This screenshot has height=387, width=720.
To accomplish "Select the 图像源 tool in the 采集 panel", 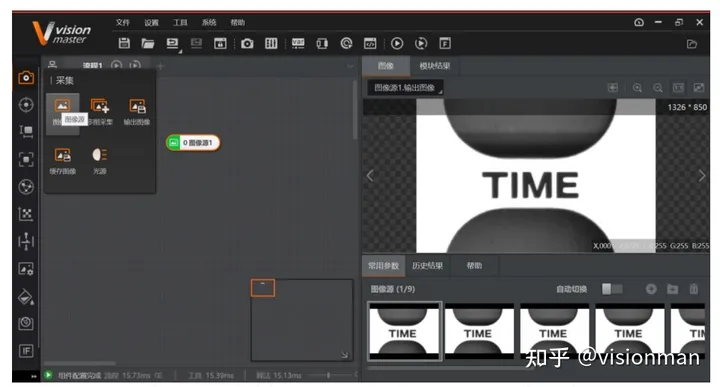I will 62,112.
